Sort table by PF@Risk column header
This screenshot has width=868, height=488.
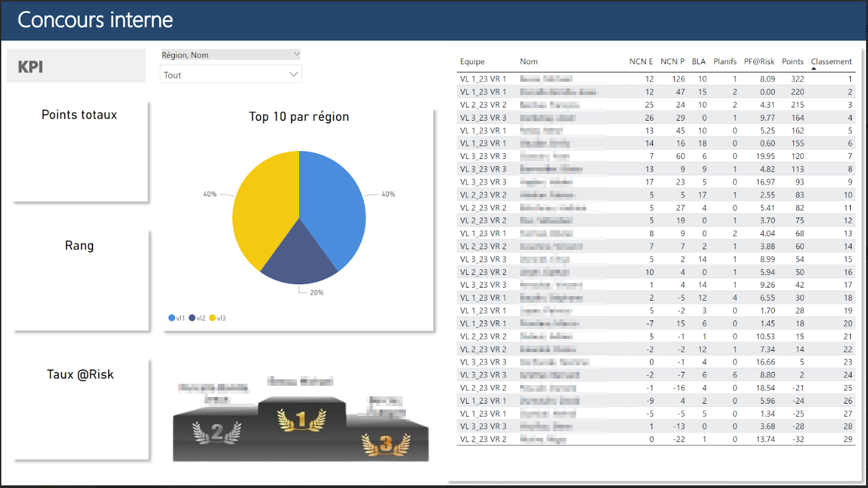click(758, 62)
